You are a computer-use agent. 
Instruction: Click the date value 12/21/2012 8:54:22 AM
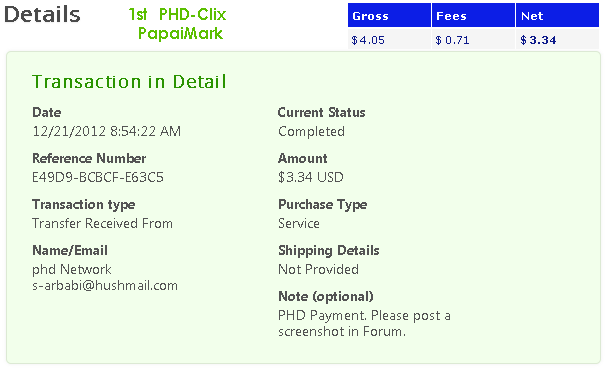tap(106, 132)
